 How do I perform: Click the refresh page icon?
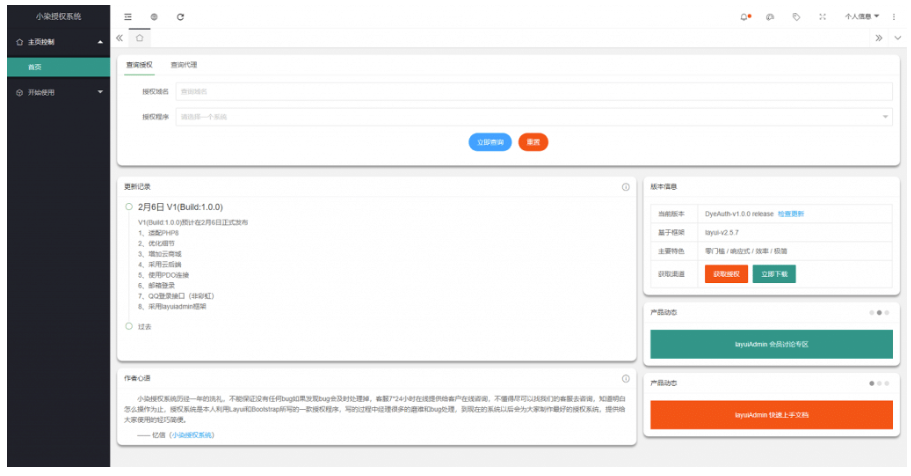[180, 17]
